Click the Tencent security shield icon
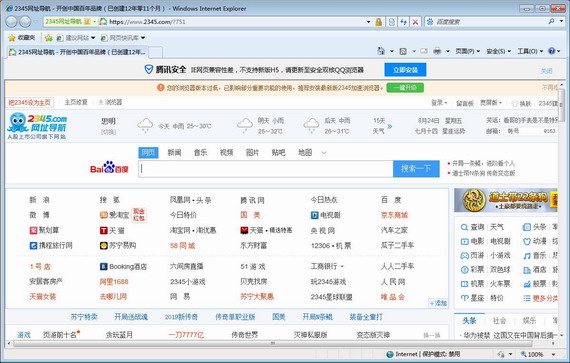Viewport: 570px width, 363px height. (149, 69)
